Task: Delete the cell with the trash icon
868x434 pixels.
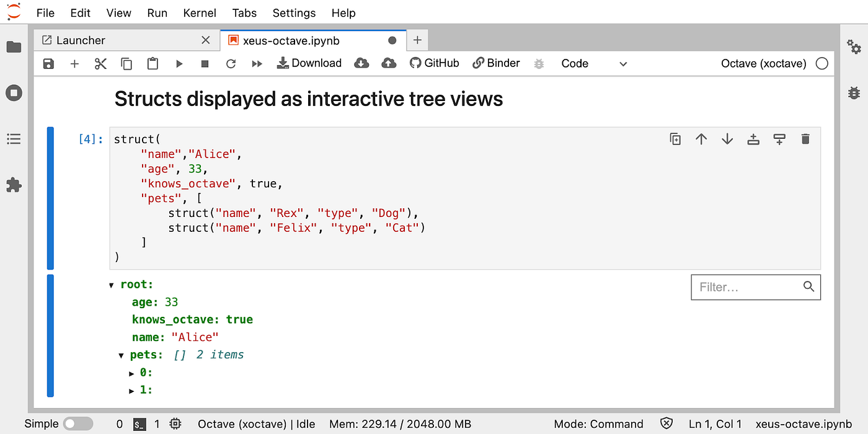Action: coord(805,139)
